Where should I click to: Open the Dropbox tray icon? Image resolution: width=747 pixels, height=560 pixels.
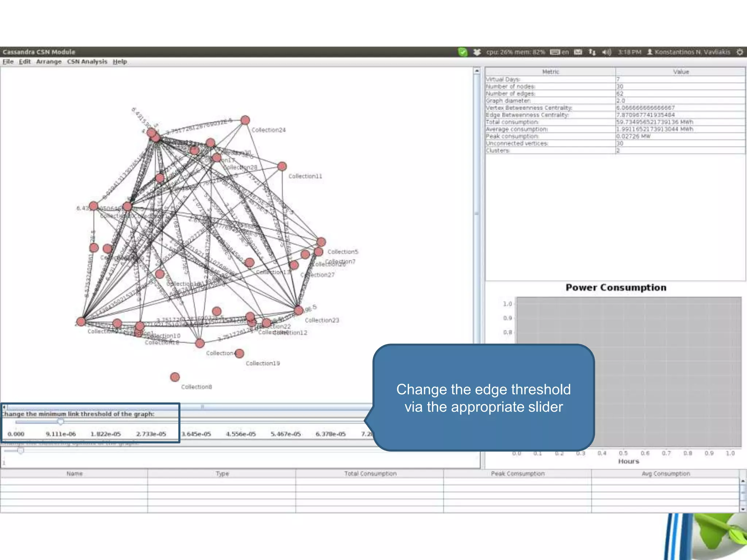point(477,52)
